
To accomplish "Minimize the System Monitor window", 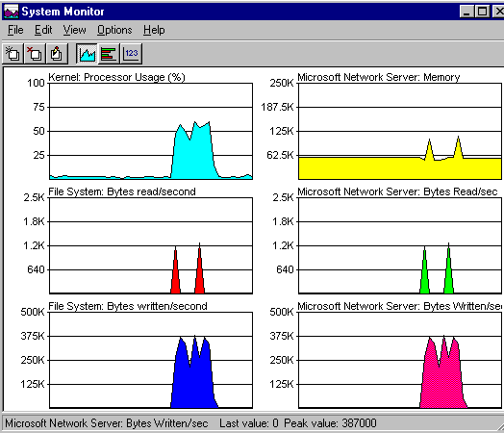I will coord(466,12).
